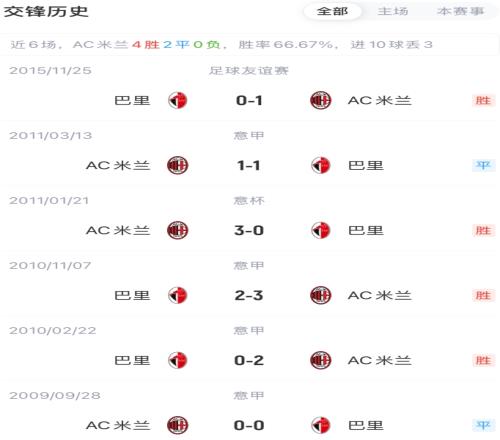Click the AC Milan crest in the 1-1 match

(x=178, y=165)
